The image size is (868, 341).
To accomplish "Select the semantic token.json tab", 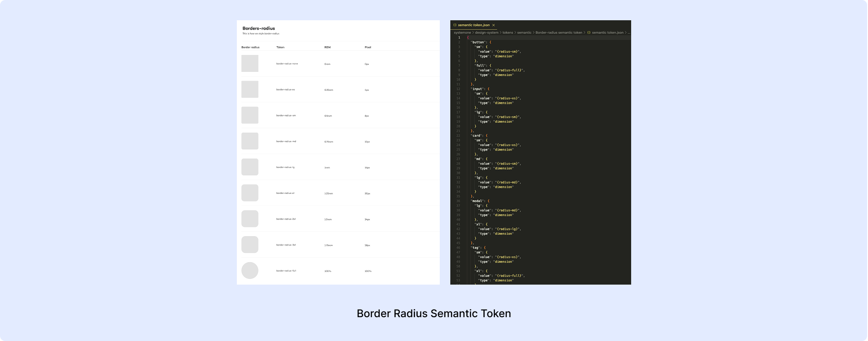I will click(474, 25).
